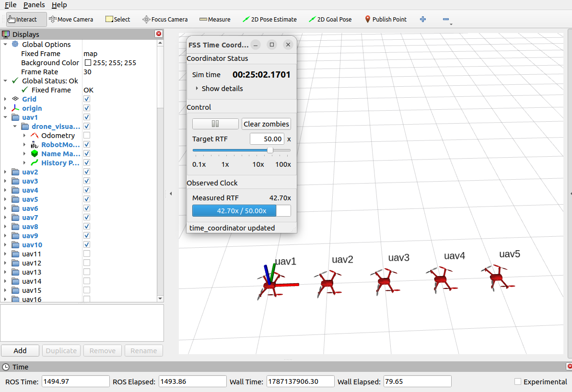Collapse the left panel via arrow handle
Viewport: 572px width, 392px height.
click(x=171, y=194)
